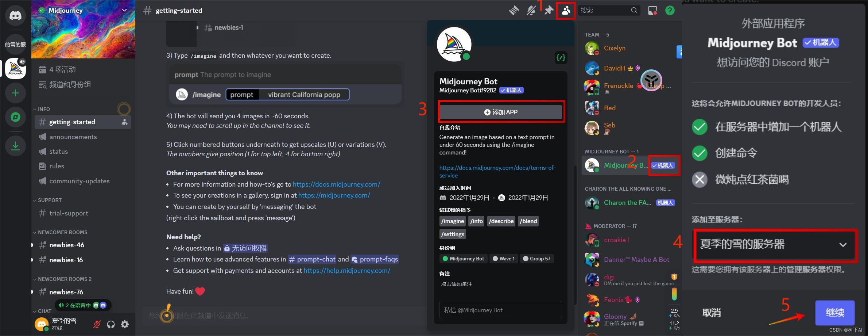The width and height of the screenshot is (868, 336).
Task: Click /info command chip
Action: (477, 221)
